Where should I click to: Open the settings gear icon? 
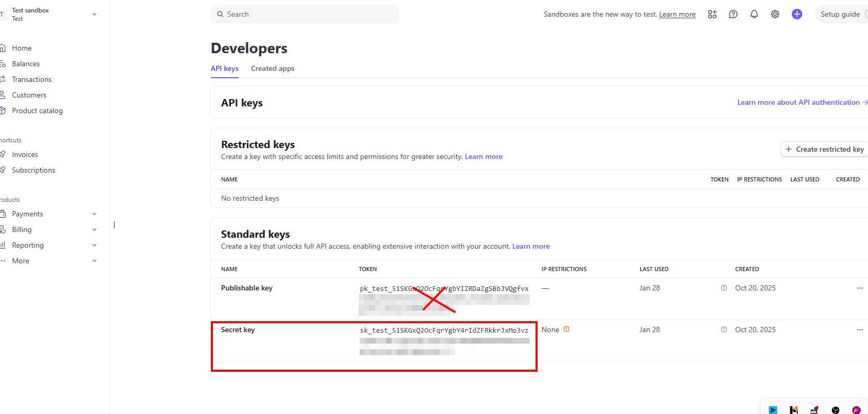tap(775, 14)
